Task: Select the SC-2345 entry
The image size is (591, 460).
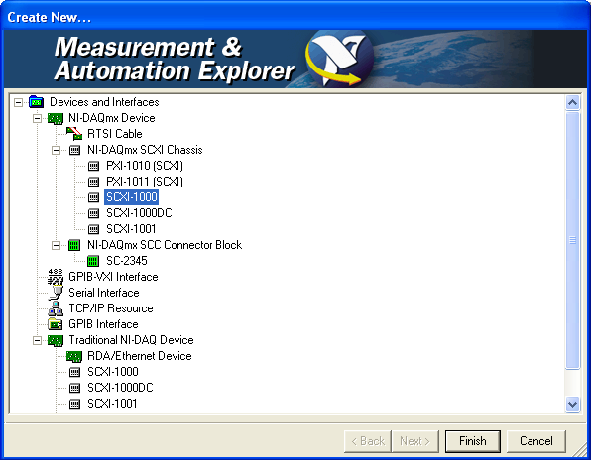Action: (x=127, y=261)
